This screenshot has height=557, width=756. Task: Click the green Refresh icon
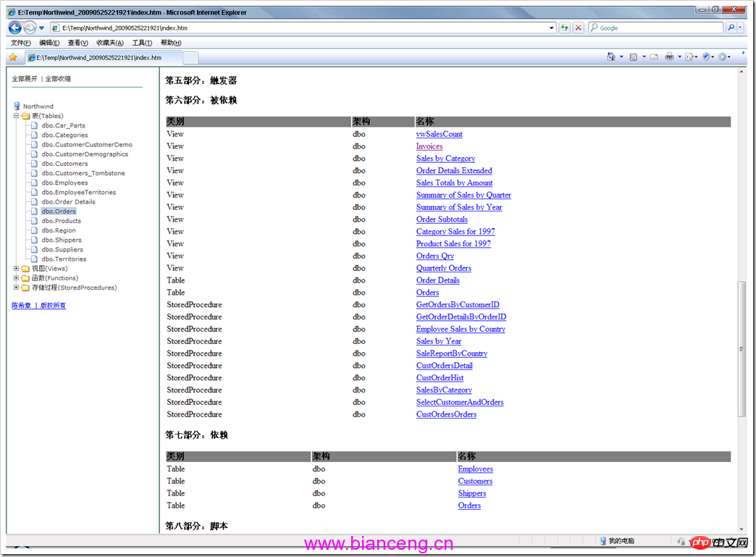pyautogui.click(x=565, y=28)
